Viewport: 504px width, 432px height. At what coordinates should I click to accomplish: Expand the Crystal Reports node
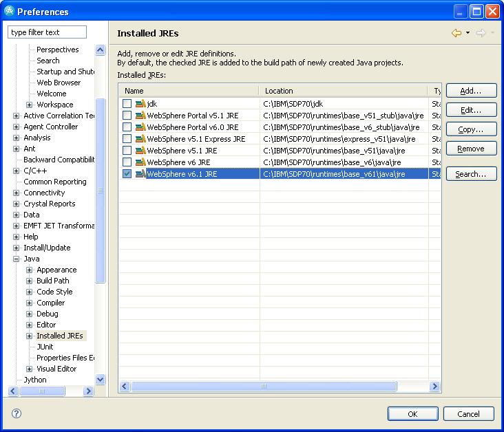pos(16,204)
